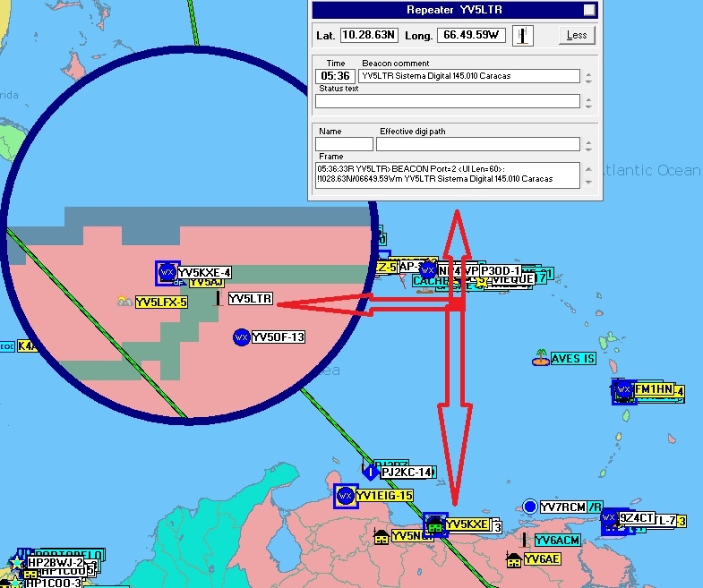Select the YV1EIG-15 weather station icon
This screenshot has height=588, width=703.
[346, 496]
